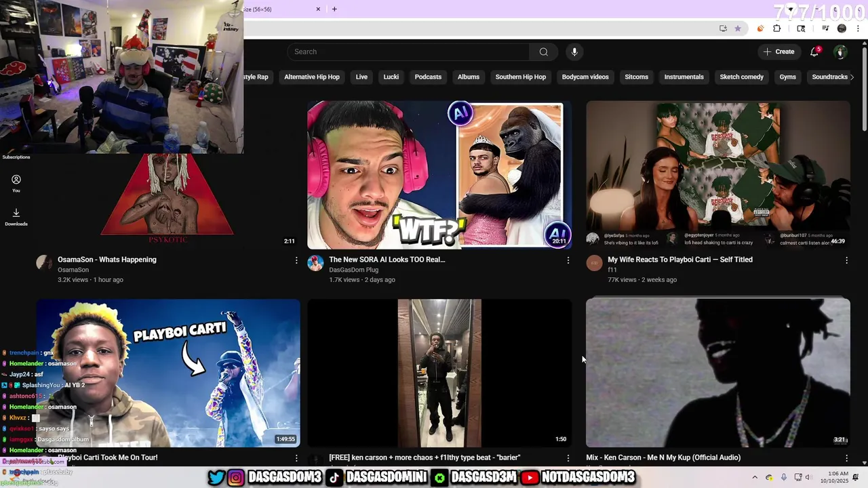The width and height of the screenshot is (868, 488).
Task: Select the Southern Hip Hop chip
Action: click(521, 77)
